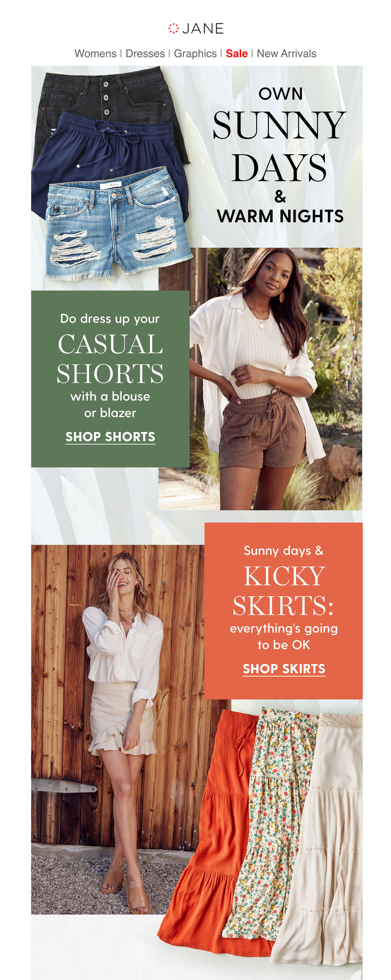This screenshot has width=391, height=980.
Task: Click the green Casual Shorts promo box
Action: point(110,379)
